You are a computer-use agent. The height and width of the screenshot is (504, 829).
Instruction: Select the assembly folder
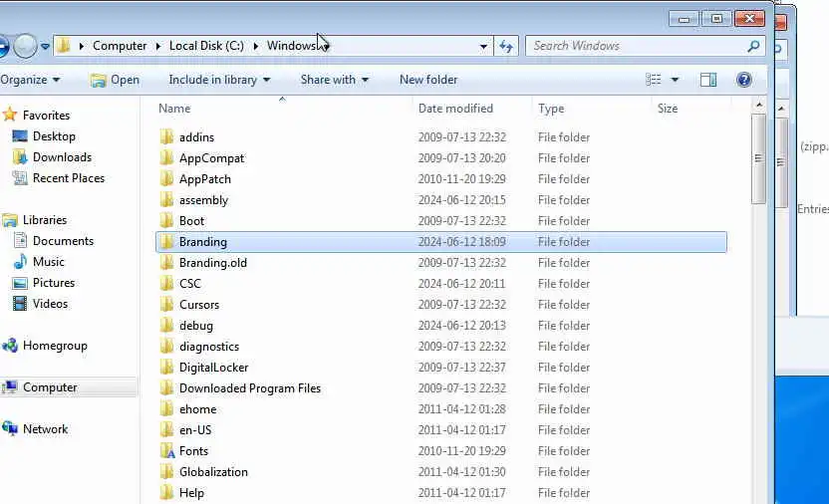point(203,200)
